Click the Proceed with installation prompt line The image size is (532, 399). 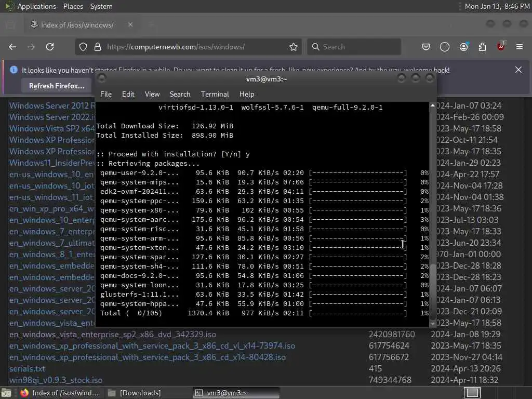point(173,154)
